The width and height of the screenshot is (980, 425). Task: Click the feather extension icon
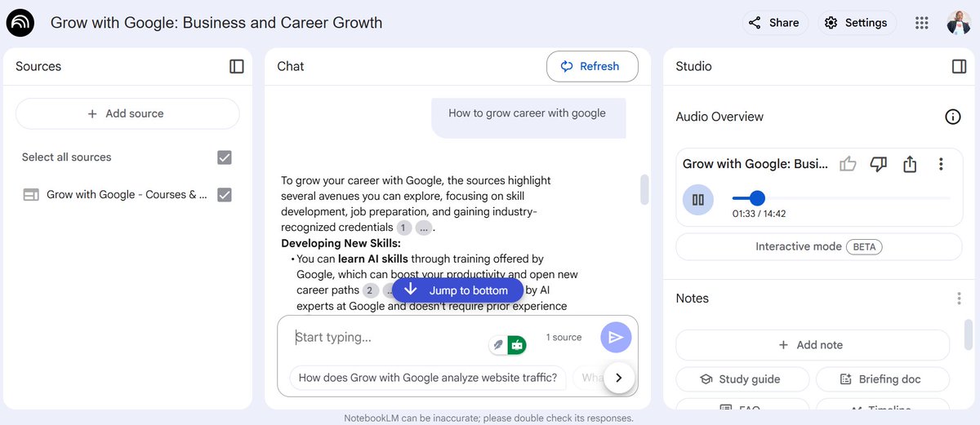[x=497, y=345]
